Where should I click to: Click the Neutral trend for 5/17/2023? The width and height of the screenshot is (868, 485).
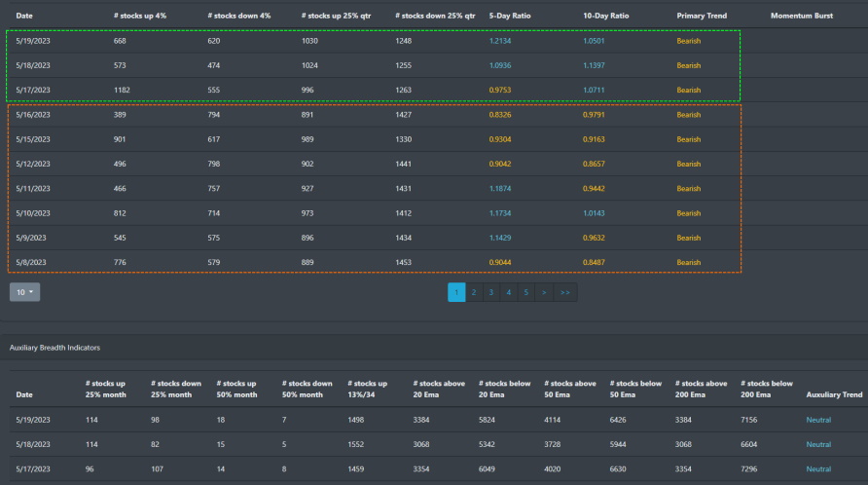(x=818, y=468)
